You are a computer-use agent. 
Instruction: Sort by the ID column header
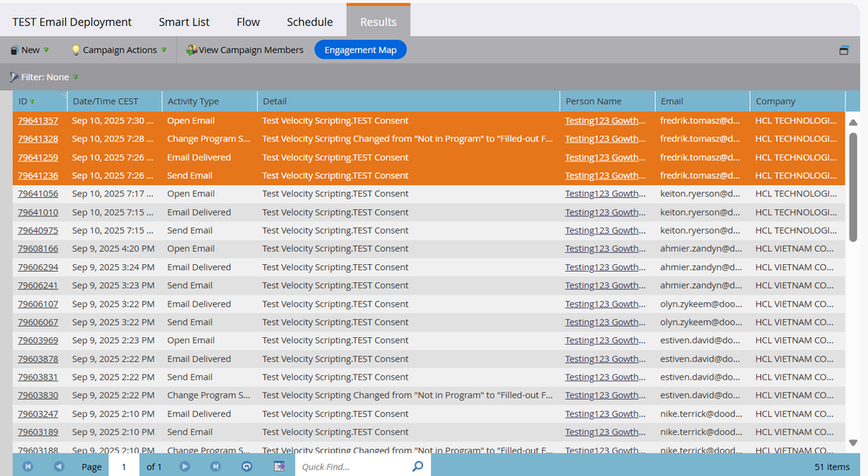click(x=40, y=102)
